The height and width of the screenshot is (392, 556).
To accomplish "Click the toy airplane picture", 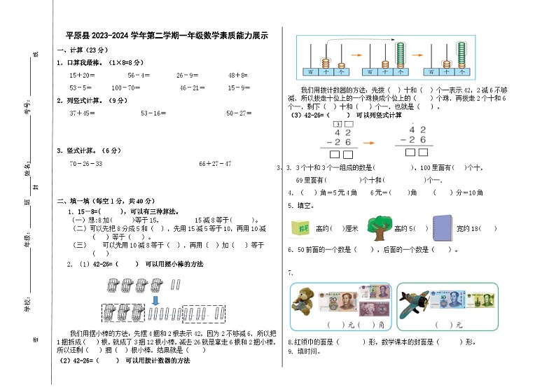I will pos(414,304).
